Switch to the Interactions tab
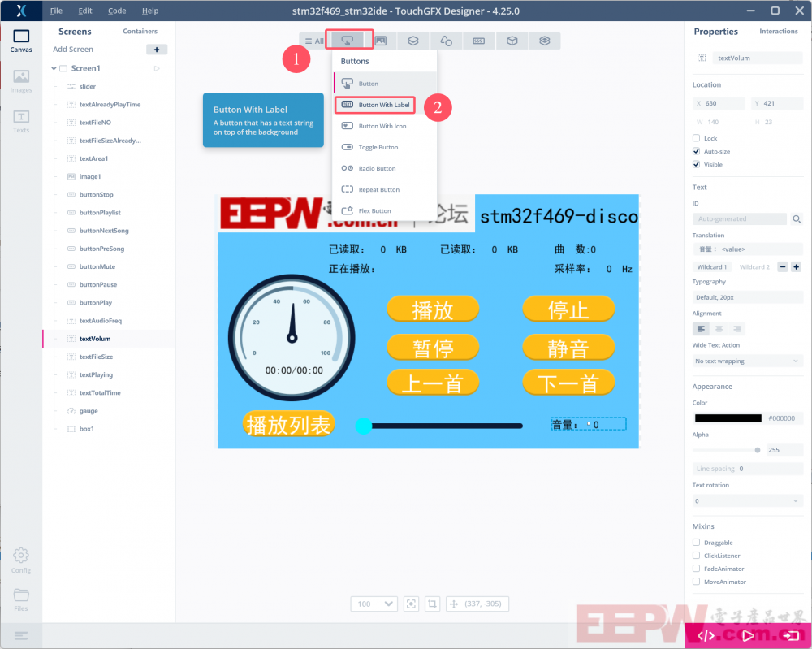Viewport: 812px width, 649px height. 779,31
